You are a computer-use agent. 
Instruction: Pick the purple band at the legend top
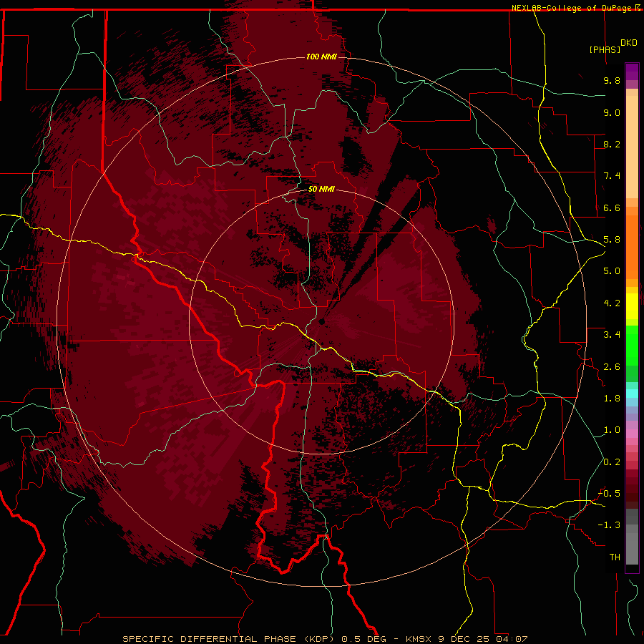[x=632, y=72]
